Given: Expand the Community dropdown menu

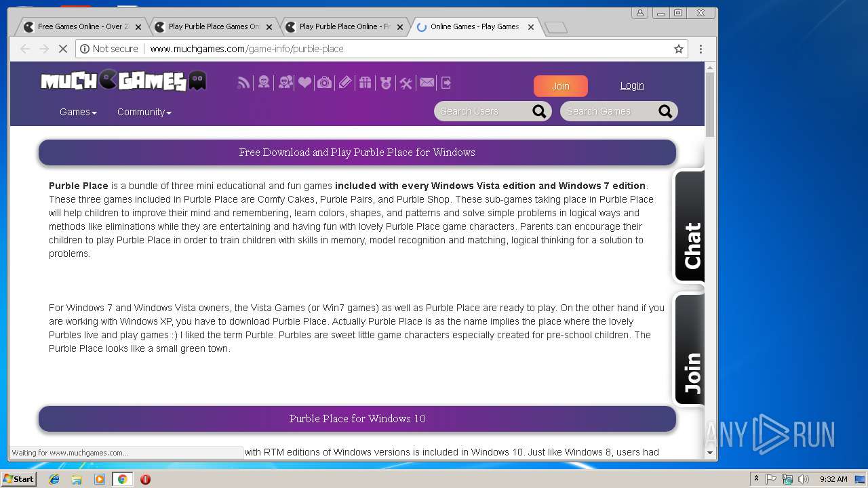Looking at the screenshot, I should point(144,112).
